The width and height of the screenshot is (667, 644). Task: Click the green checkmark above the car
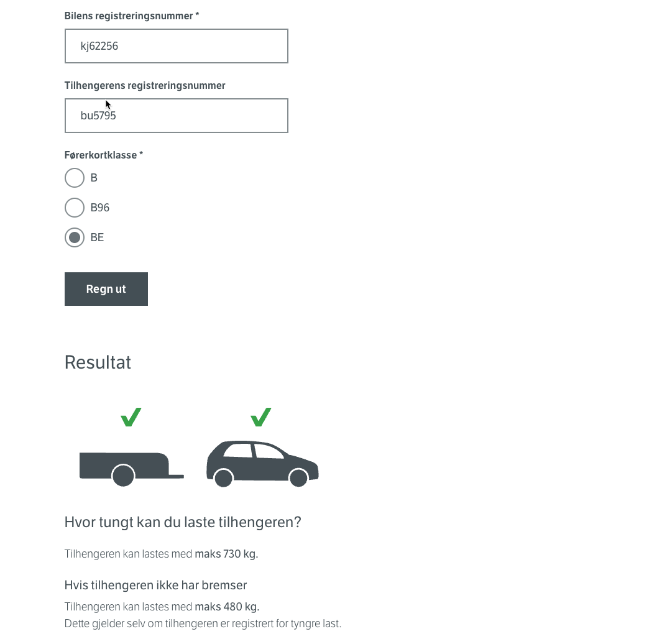tap(260, 417)
